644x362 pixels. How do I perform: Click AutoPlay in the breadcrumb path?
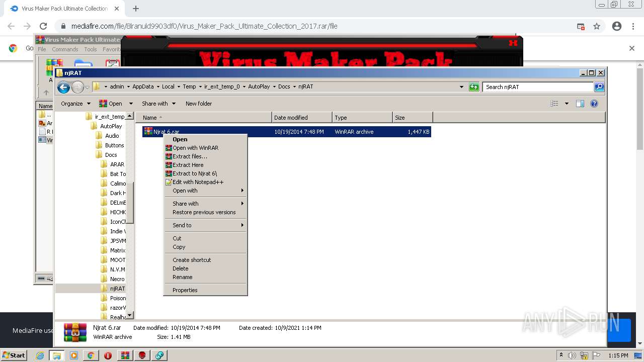(259, 86)
